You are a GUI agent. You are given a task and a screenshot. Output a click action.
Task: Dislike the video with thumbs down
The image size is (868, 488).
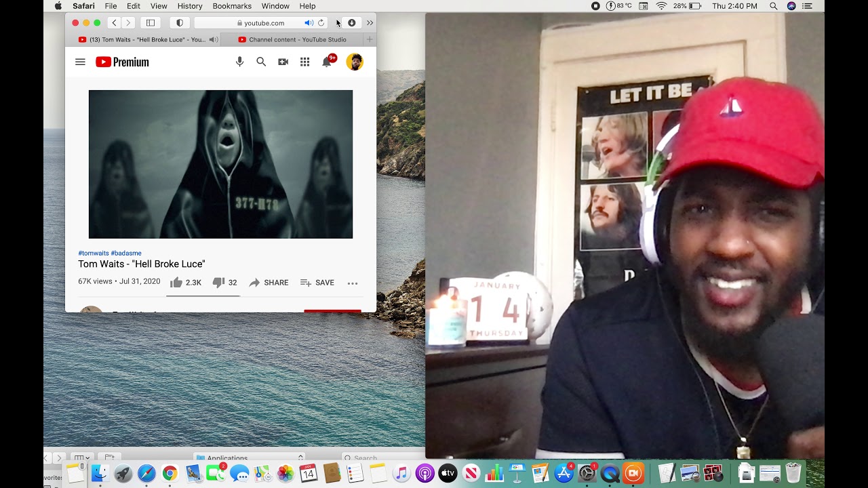click(x=224, y=283)
